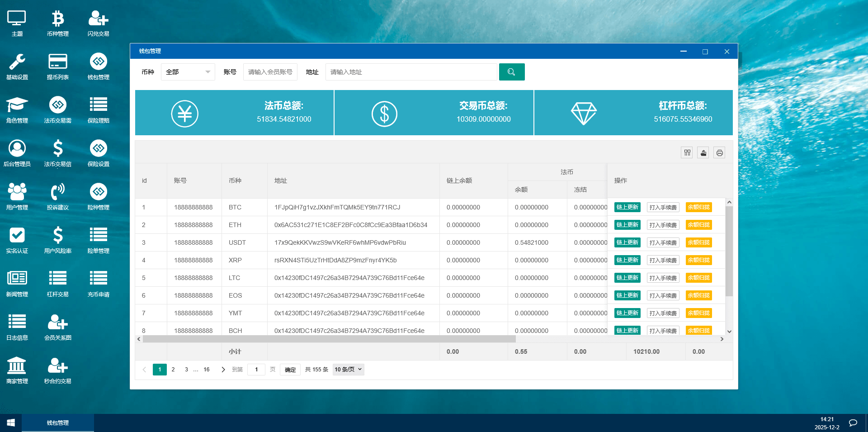Image resolution: width=868 pixels, height=432 pixels.
Task: Open 法币交易需 desktop icon
Action: coord(58,110)
